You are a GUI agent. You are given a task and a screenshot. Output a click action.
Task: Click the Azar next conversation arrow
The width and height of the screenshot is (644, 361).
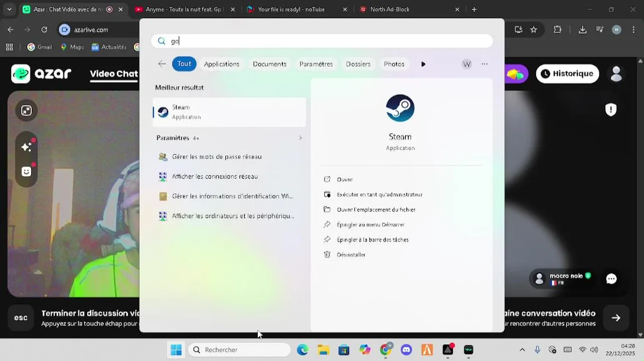point(616,318)
